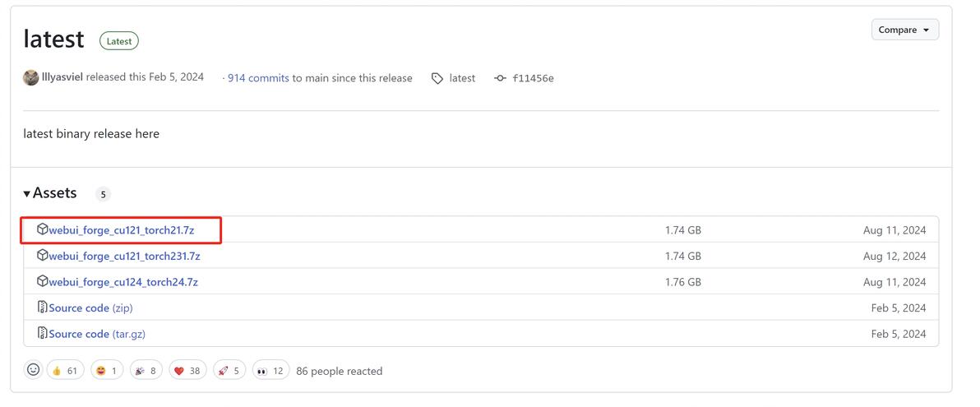Screen dimensions: 980x407
Task: Click the package icon beside webui_forge_cu124_torch24.7z
Action: [42, 281]
